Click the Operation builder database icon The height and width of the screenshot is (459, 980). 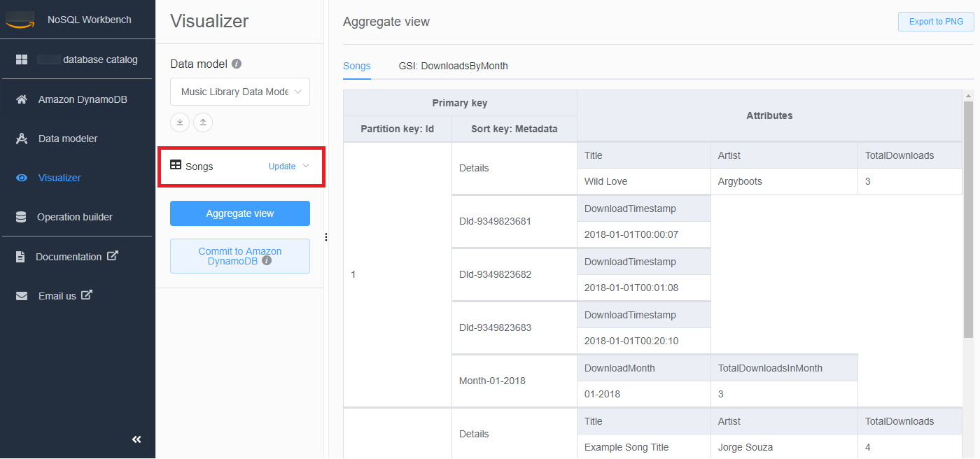click(x=22, y=217)
